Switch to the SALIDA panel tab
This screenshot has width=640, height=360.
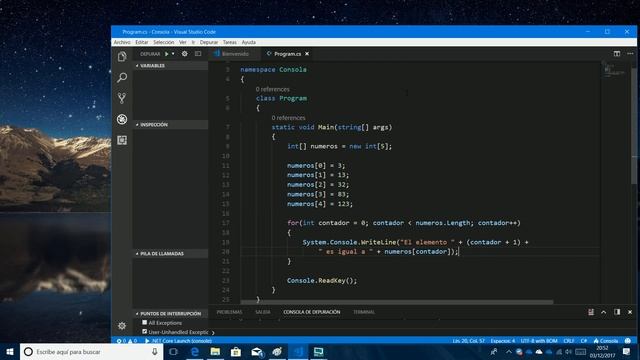tap(262, 312)
